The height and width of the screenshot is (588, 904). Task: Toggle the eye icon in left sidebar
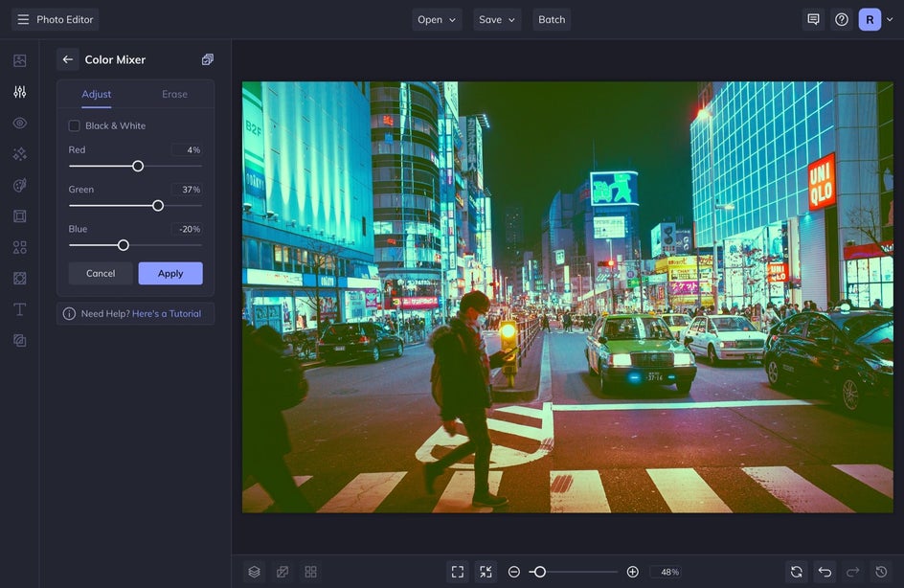(x=19, y=123)
